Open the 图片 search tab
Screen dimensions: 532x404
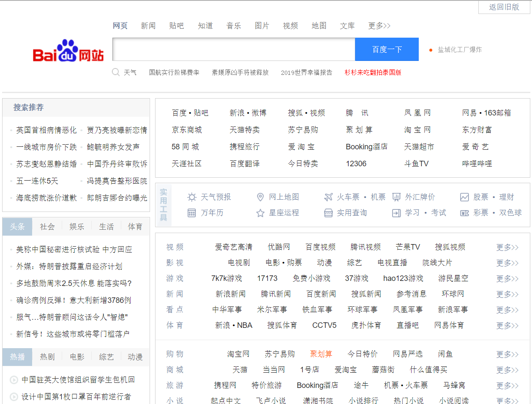(262, 26)
